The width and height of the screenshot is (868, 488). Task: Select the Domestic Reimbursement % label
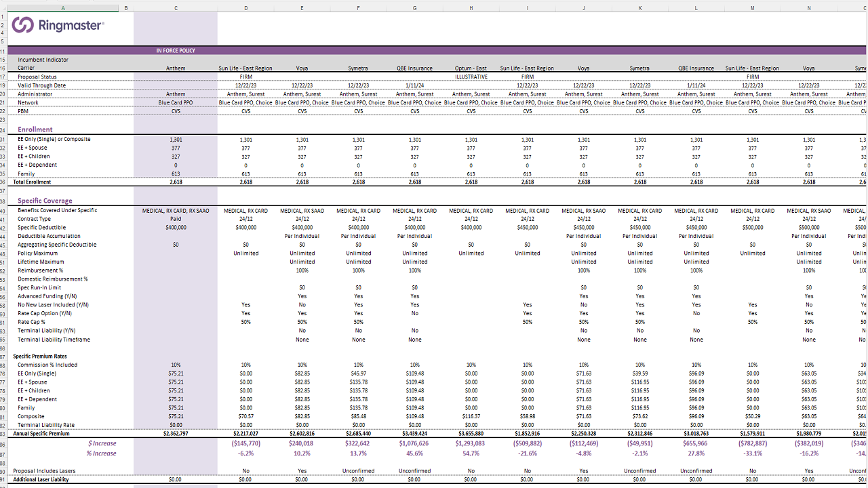coord(53,279)
